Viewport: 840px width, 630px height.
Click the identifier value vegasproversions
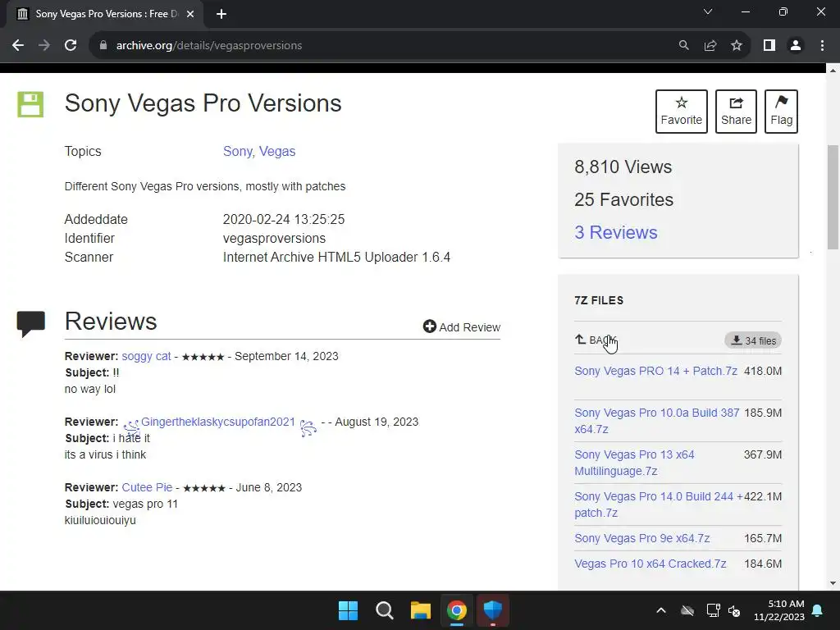pyautogui.click(x=274, y=239)
